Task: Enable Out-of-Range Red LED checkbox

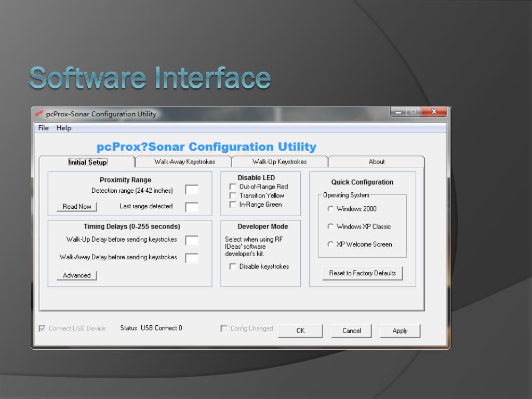Action: 233,187
